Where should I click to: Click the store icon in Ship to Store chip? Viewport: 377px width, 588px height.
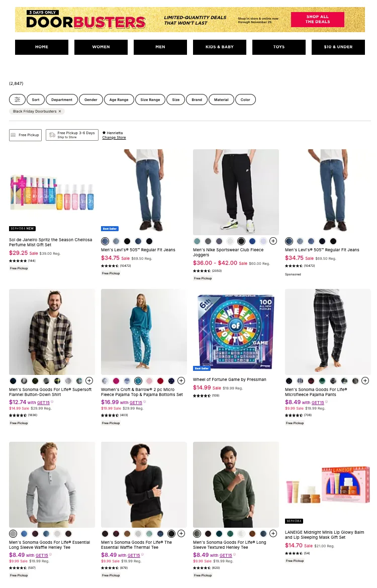[x=52, y=135]
